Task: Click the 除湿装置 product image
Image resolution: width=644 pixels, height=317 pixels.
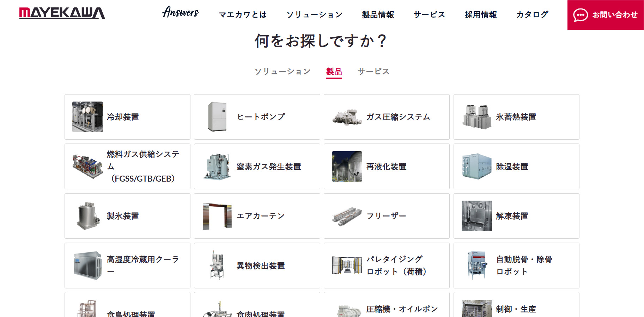Action: 477,166
